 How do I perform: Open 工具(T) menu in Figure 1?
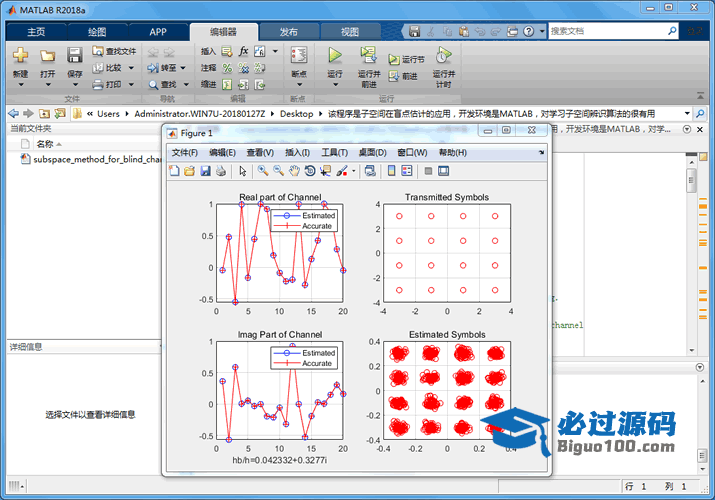click(x=334, y=153)
